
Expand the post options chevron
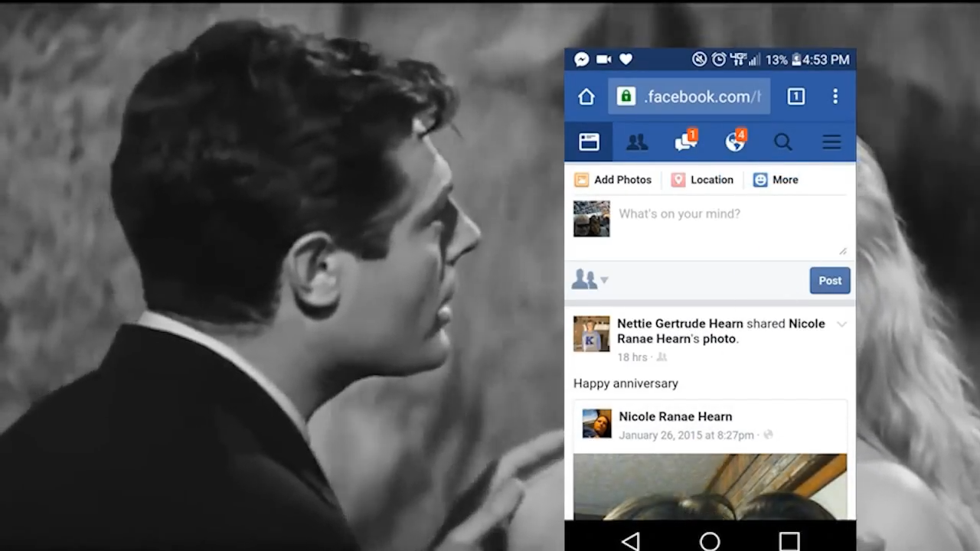coord(841,324)
